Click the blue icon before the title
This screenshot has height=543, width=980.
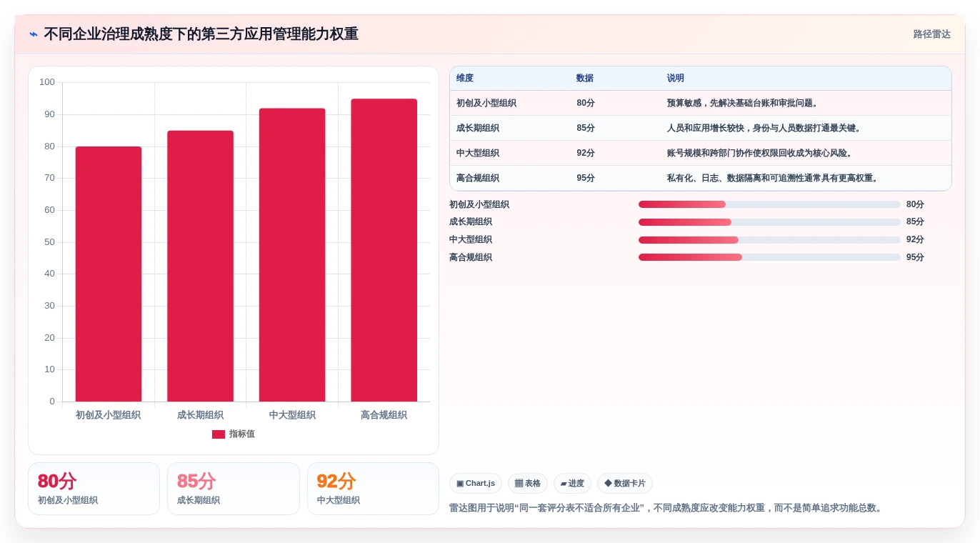[34, 34]
